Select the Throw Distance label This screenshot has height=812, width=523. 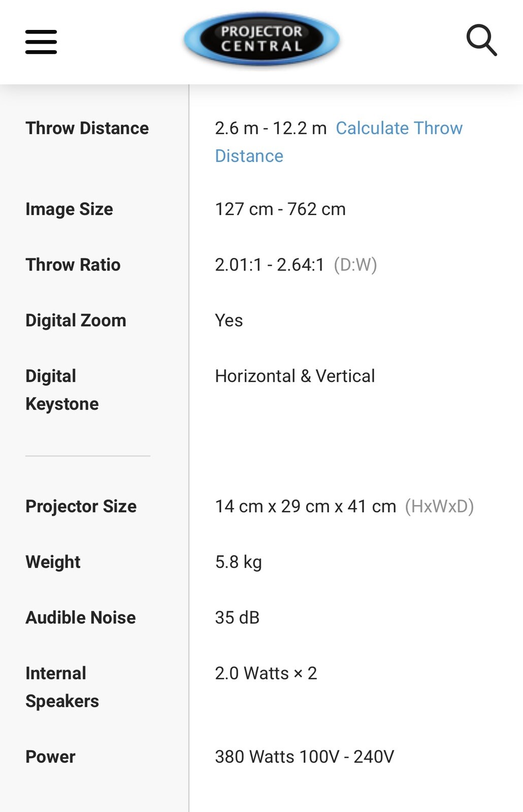87,128
